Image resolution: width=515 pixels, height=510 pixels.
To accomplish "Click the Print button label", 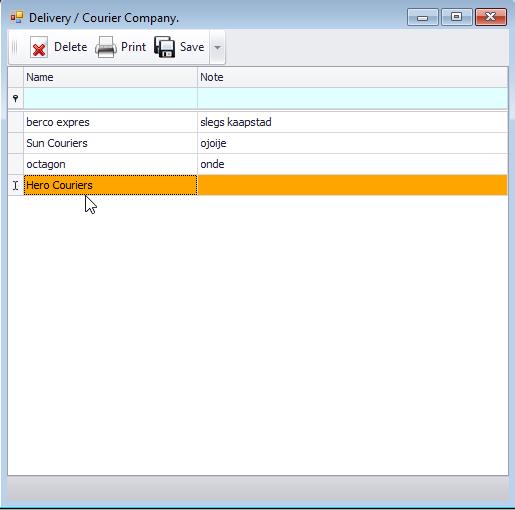I will (x=133, y=47).
